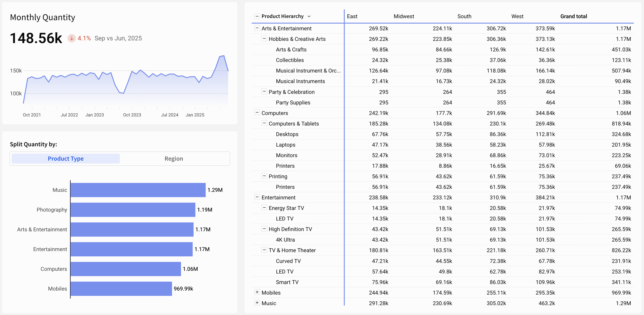Select the Product Type tab
The image size is (644, 315).
[x=66, y=159]
